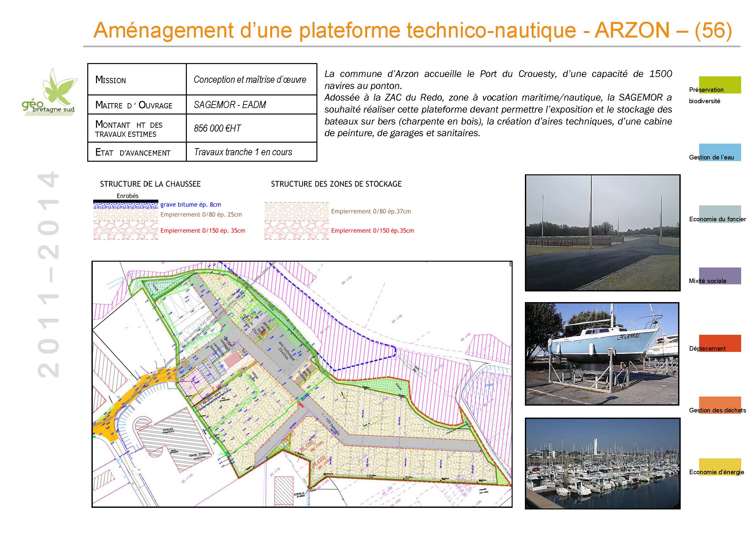Viewport: 756px width, 535px height.
Task: Click the heading 'STRUCTURE DE LA CHAUSSEE'
Action: point(150,184)
